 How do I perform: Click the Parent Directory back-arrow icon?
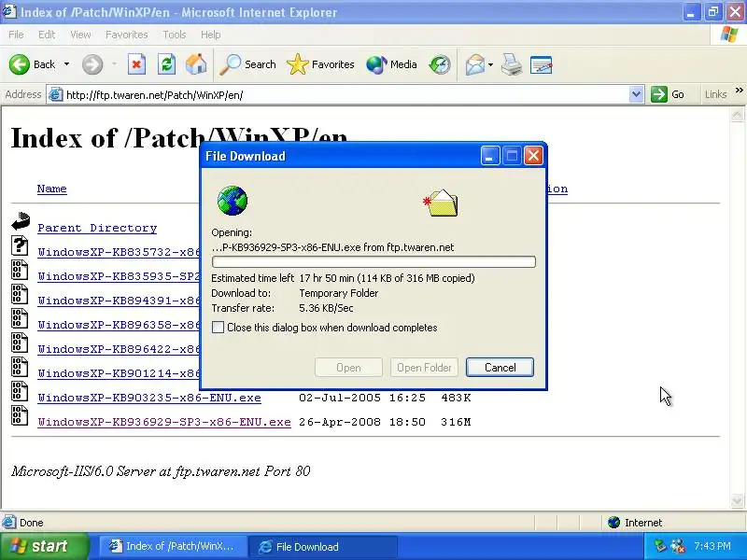point(21,221)
